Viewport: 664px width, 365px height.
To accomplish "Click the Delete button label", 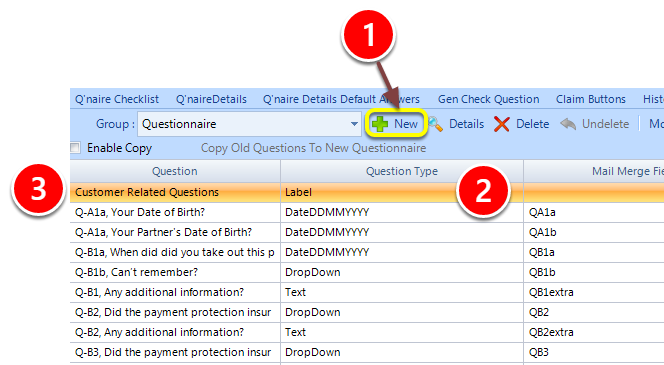I will (532, 124).
